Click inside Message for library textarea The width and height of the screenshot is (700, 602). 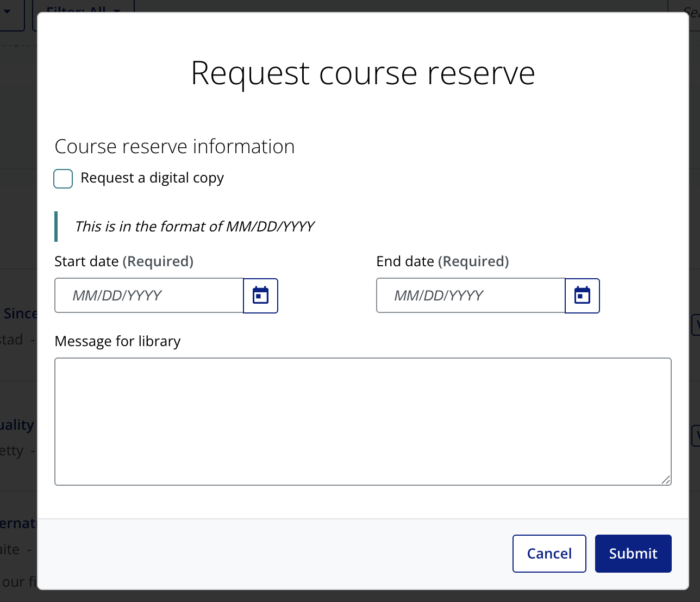363,422
